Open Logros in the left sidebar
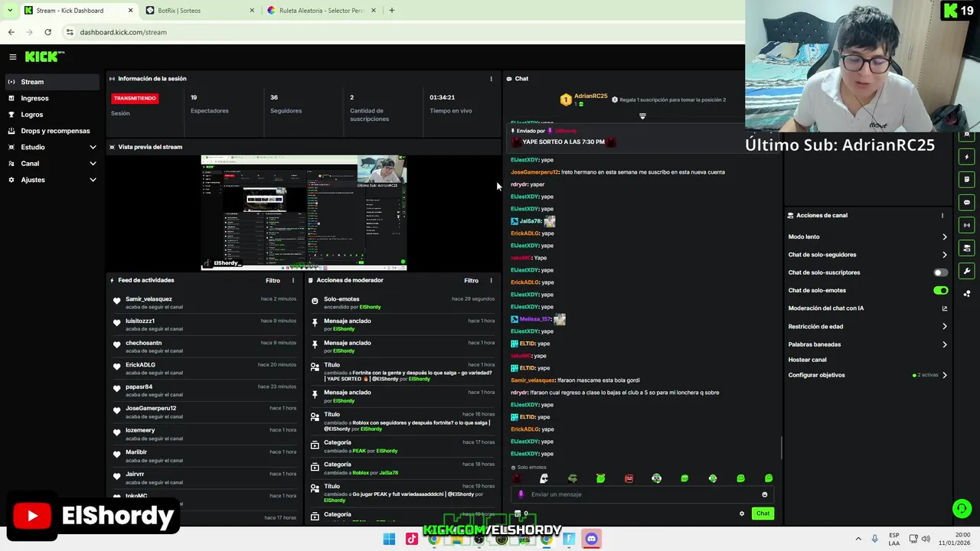Viewport: 980px width, 551px height. pos(51,115)
